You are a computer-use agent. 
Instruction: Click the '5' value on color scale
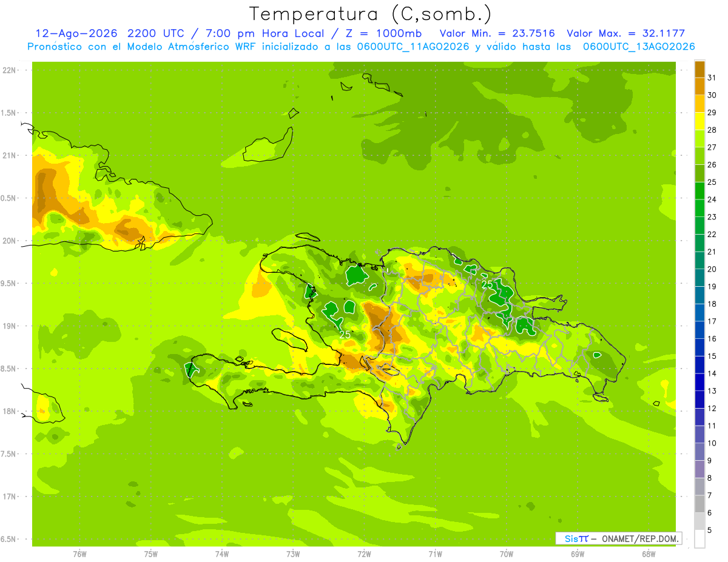[710, 530]
